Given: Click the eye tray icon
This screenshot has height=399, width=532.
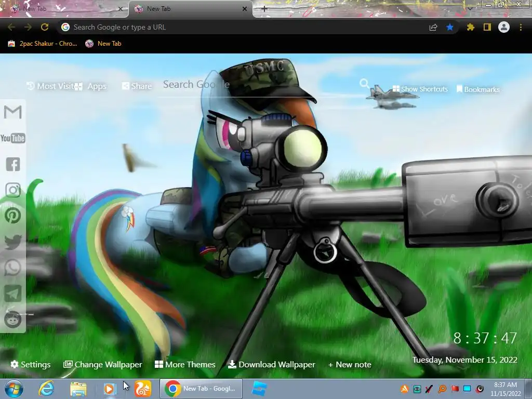Looking at the screenshot, I should 417,389.
